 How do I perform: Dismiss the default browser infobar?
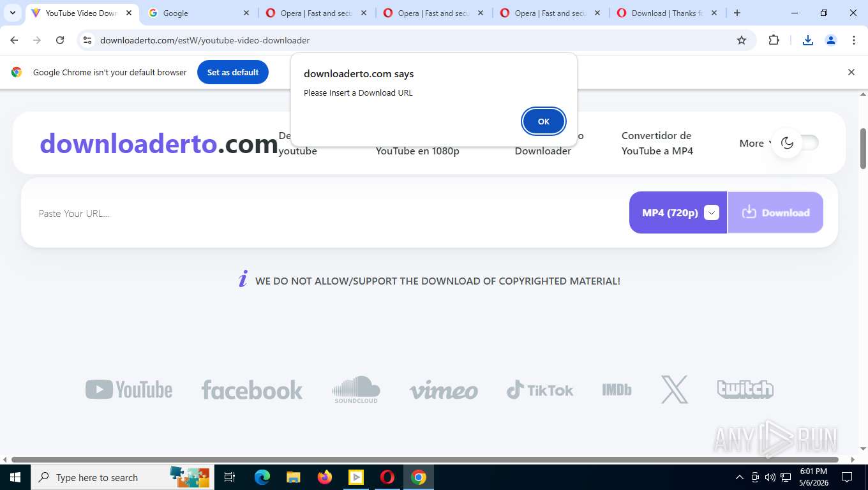pyautogui.click(x=851, y=72)
